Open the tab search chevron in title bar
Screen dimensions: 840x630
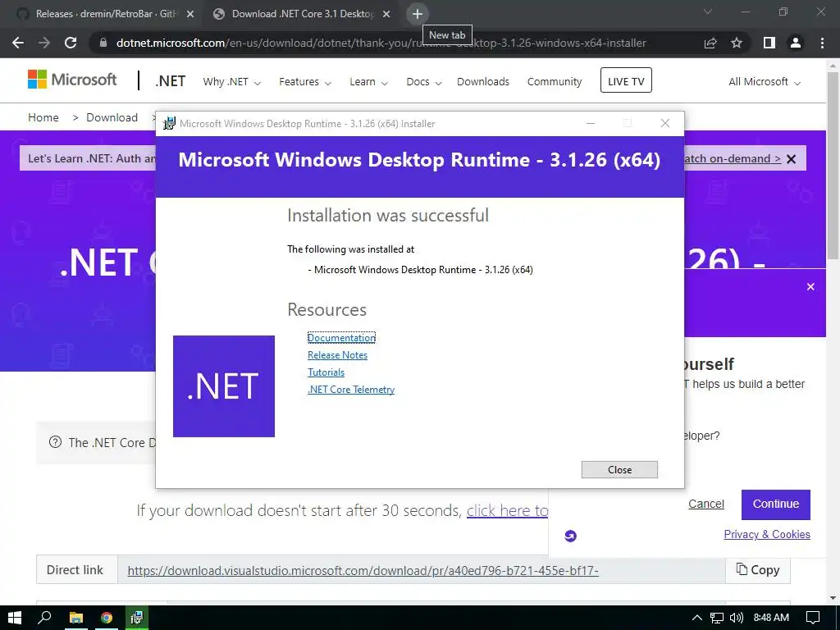point(708,11)
